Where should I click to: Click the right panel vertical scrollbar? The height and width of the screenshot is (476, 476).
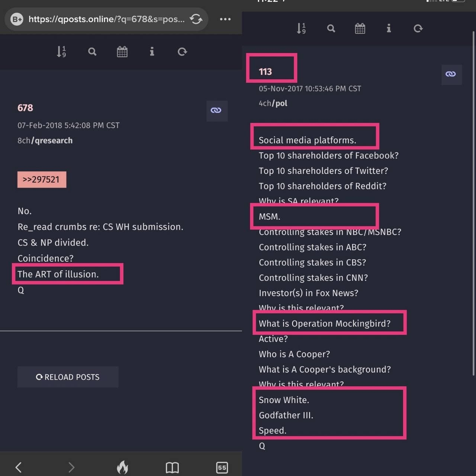[473, 203]
